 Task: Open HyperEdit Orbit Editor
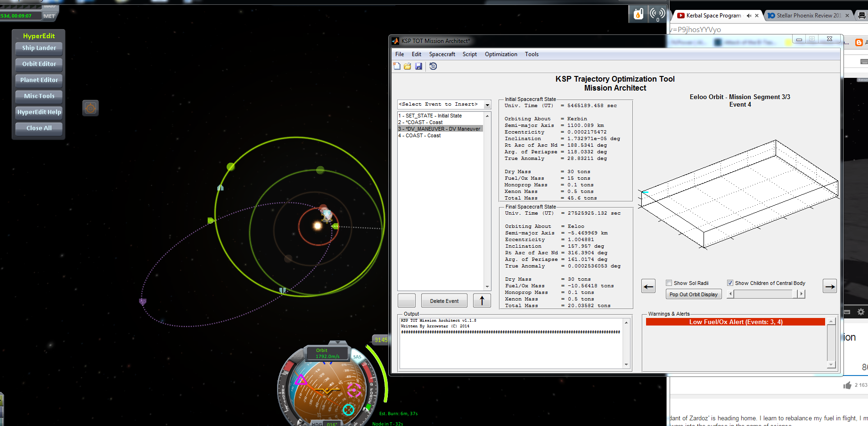[39, 64]
